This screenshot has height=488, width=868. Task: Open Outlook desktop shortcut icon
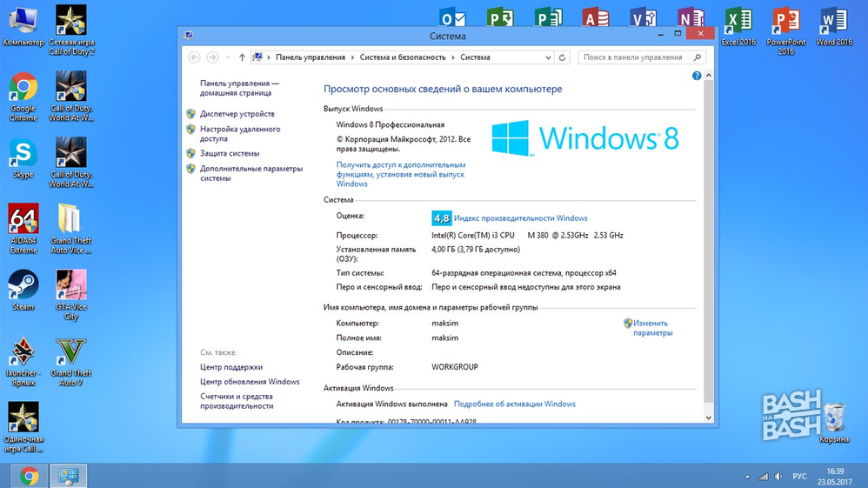pyautogui.click(x=453, y=17)
